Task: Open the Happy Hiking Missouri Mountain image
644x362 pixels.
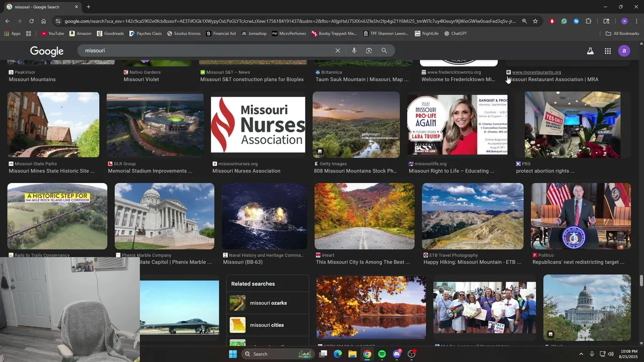Action: 473,216
